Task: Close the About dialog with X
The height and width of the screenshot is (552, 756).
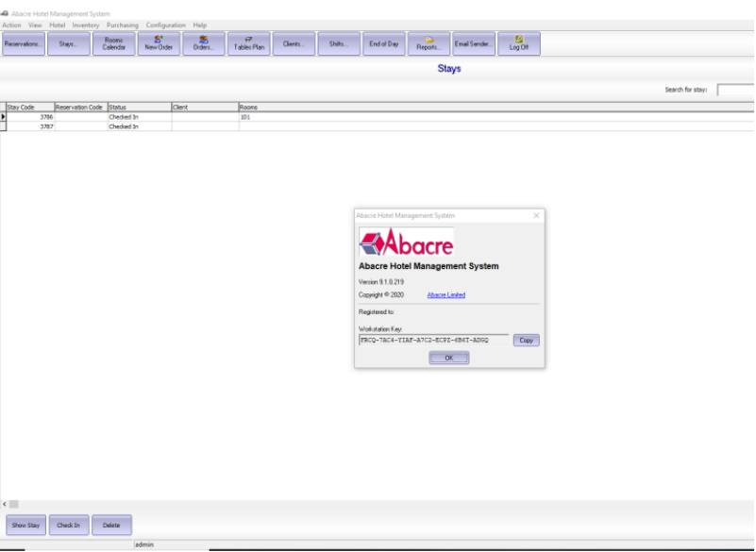Action: pos(536,216)
